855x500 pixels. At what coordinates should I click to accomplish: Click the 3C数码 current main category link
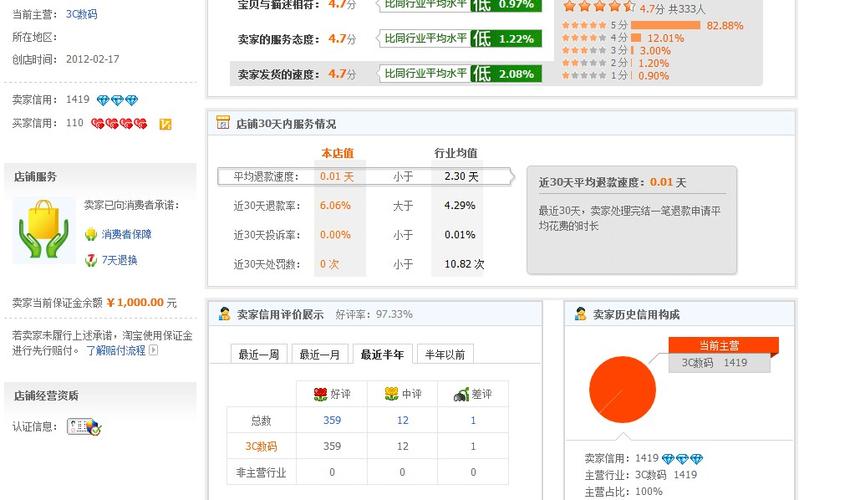coord(81,14)
